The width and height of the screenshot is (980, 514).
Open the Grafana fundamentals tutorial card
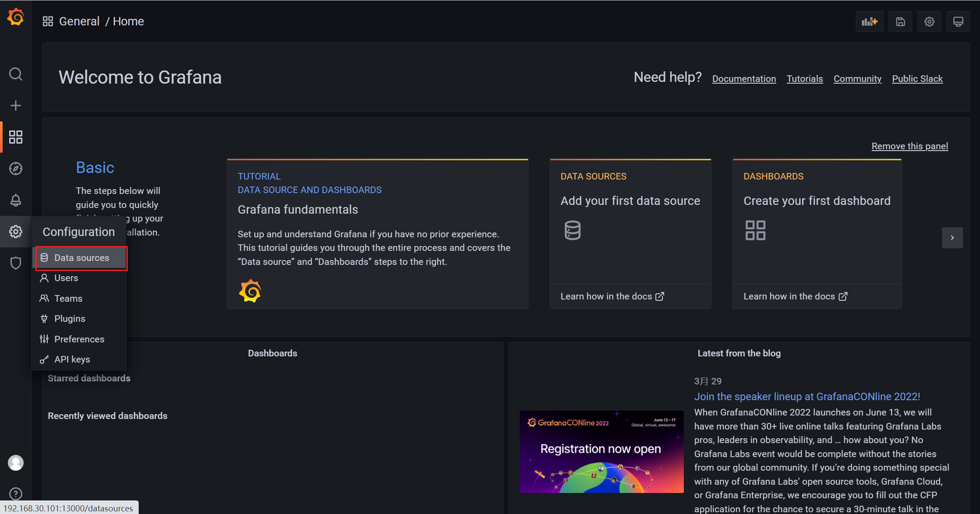click(378, 234)
